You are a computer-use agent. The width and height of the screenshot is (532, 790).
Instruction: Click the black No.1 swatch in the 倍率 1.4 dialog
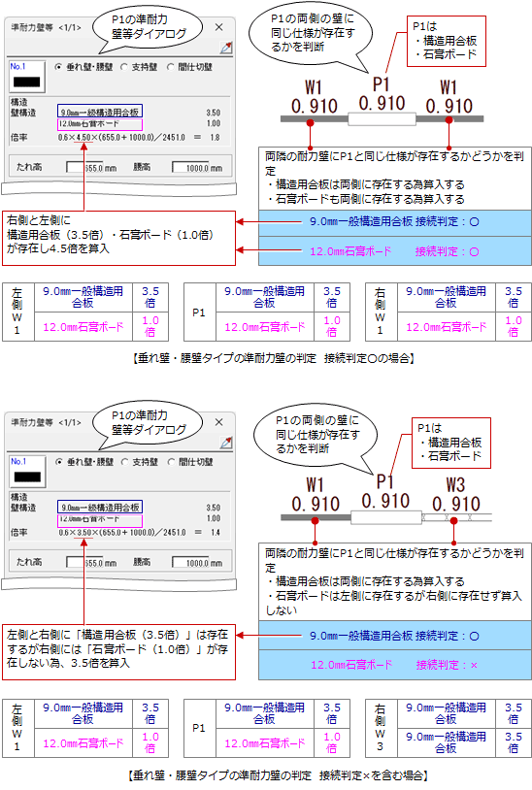(27, 477)
